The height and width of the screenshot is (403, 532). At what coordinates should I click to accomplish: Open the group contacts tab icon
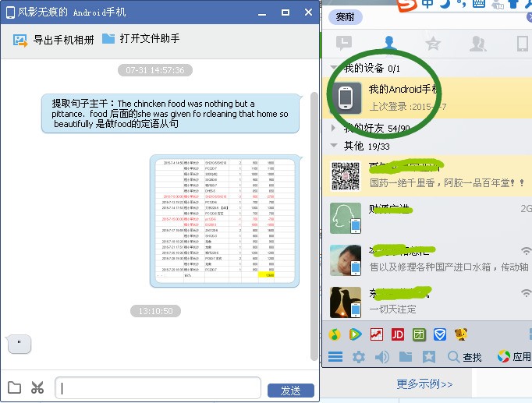pos(477,44)
